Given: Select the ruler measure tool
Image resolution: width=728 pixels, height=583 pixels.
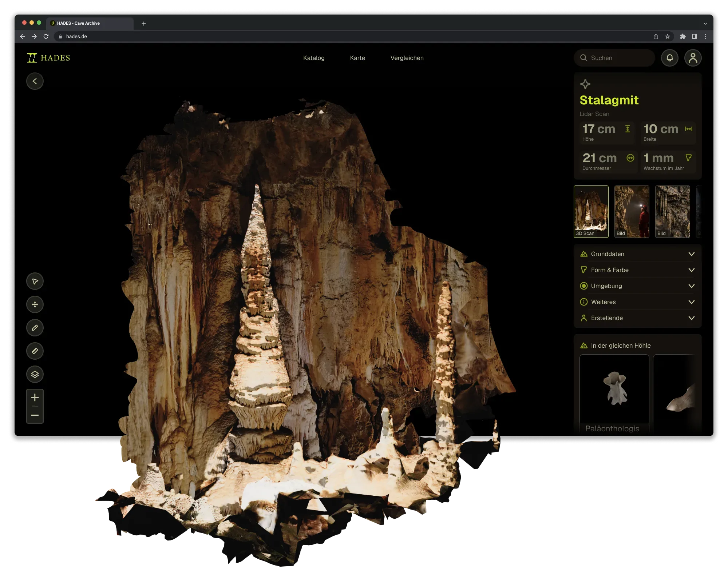Looking at the screenshot, I should click(35, 351).
